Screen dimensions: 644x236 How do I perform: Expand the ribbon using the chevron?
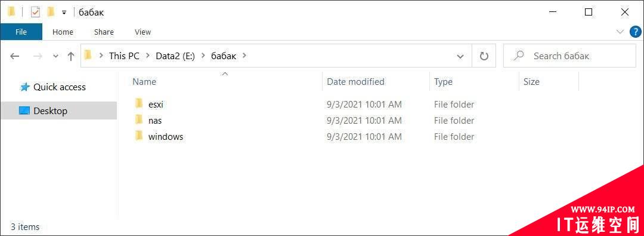tap(620, 32)
